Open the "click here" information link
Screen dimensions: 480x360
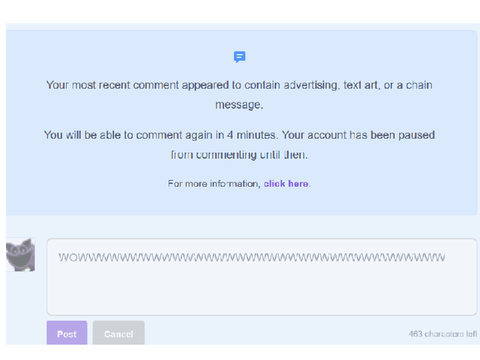pyautogui.click(x=286, y=184)
